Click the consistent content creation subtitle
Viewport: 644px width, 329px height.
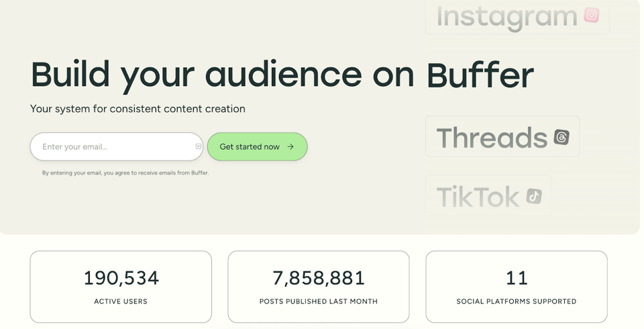138,109
